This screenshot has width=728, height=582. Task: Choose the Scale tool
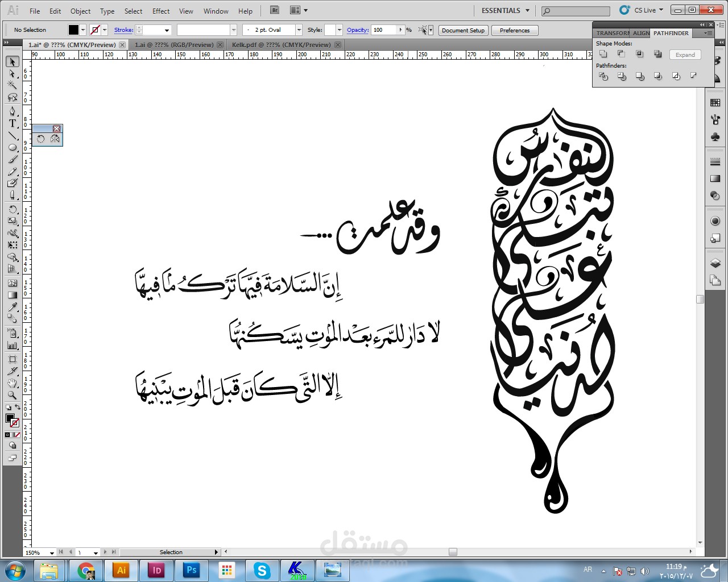point(12,221)
